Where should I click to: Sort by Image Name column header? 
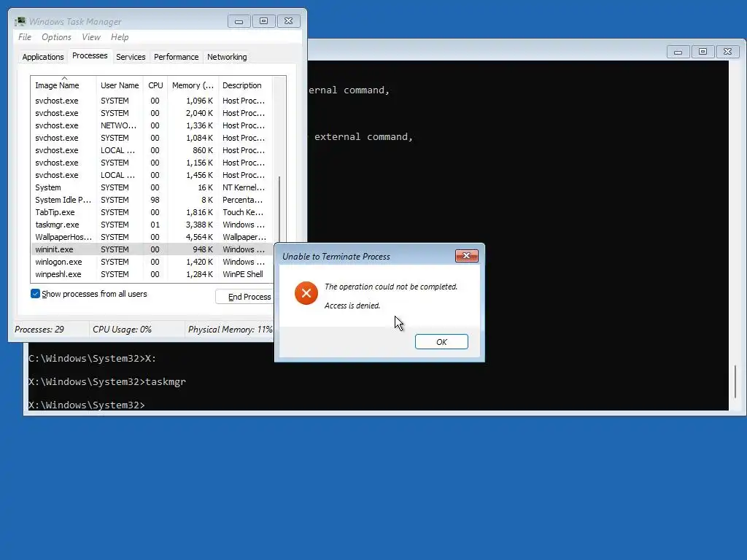(x=63, y=85)
